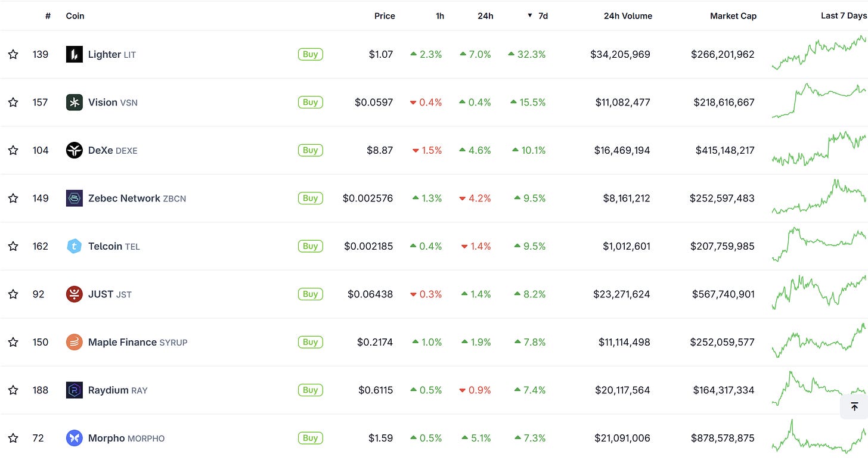The image size is (868, 460).
Task: Sort by the 1h column header
Action: pyautogui.click(x=440, y=16)
